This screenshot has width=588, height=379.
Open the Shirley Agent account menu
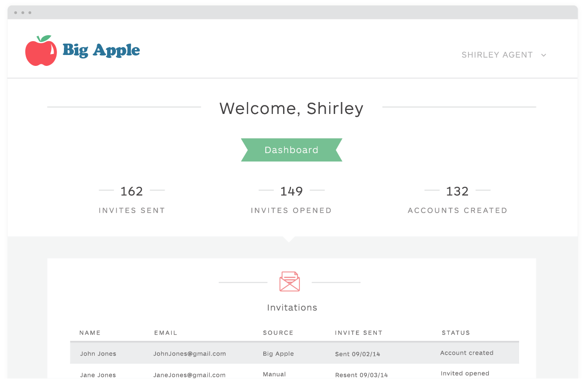pos(504,55)
